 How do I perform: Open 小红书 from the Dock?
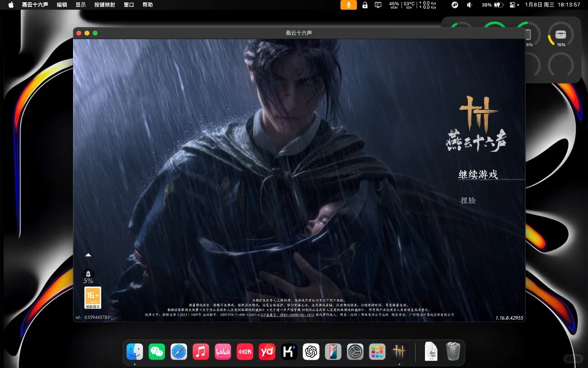click(x=245, y=352)
